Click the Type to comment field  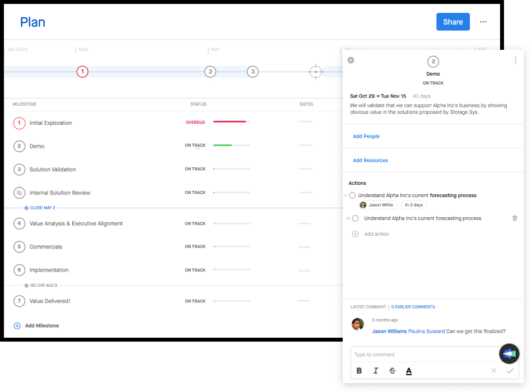(x=420, y=354)
